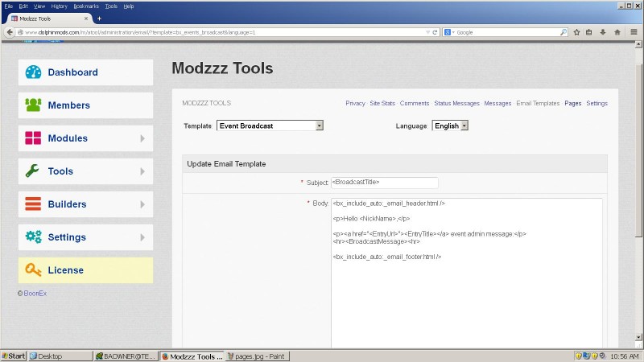Click the system tray clock
Screen dimensions: 644x362
625,356
